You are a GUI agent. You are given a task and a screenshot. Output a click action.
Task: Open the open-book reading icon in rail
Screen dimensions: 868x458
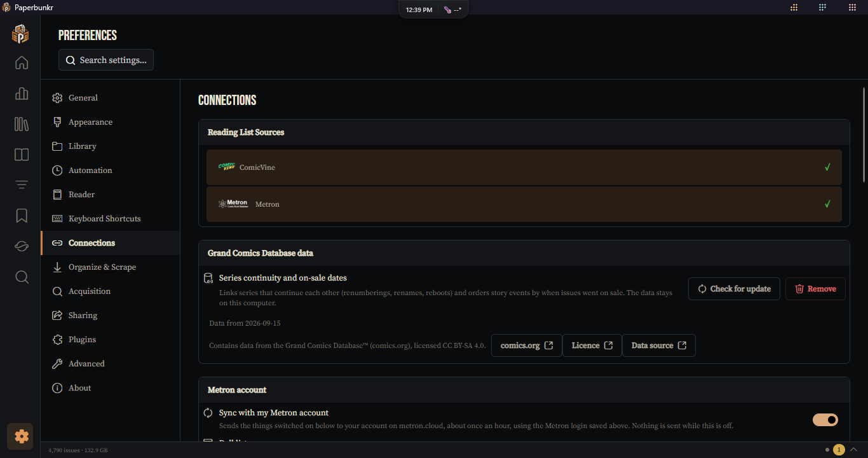click(22, 155)
